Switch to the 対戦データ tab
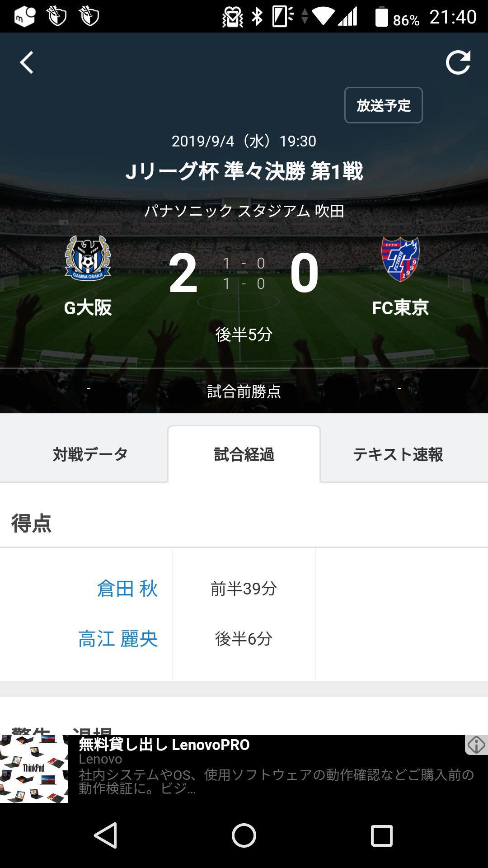Image resolution: width=488 pixels, height=868 pixels. [x=90, y=454]
